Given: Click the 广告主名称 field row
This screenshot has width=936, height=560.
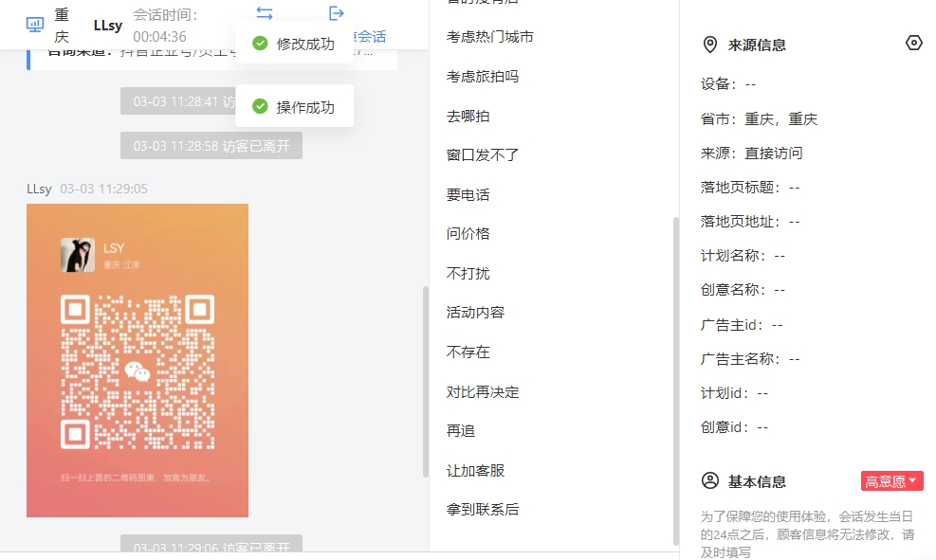Looking at the screenshot, I should [750, 359].
